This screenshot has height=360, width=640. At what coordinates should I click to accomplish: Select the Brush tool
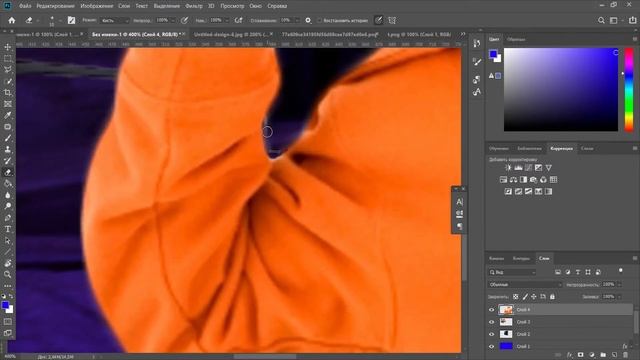tap(8, 138)
